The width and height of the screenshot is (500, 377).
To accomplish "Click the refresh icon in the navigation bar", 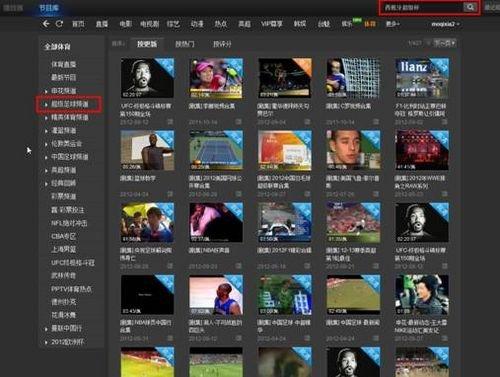I will [x=59, y=24].
